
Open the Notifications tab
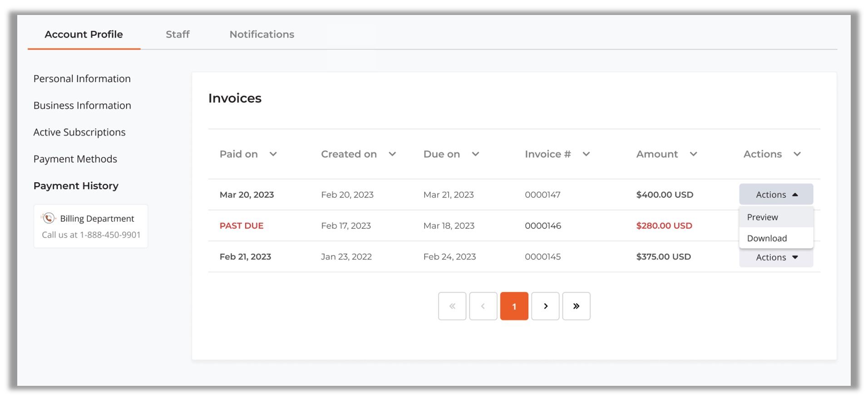261,34
